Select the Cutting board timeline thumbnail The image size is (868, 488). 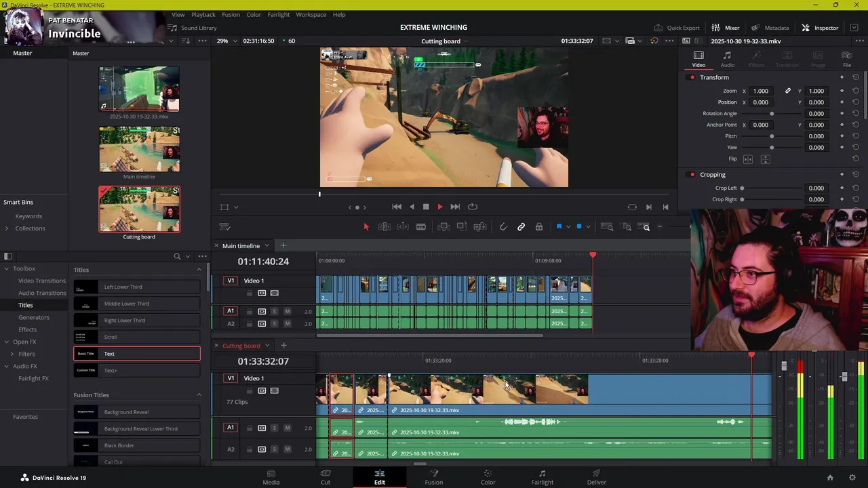click(139, 209)
